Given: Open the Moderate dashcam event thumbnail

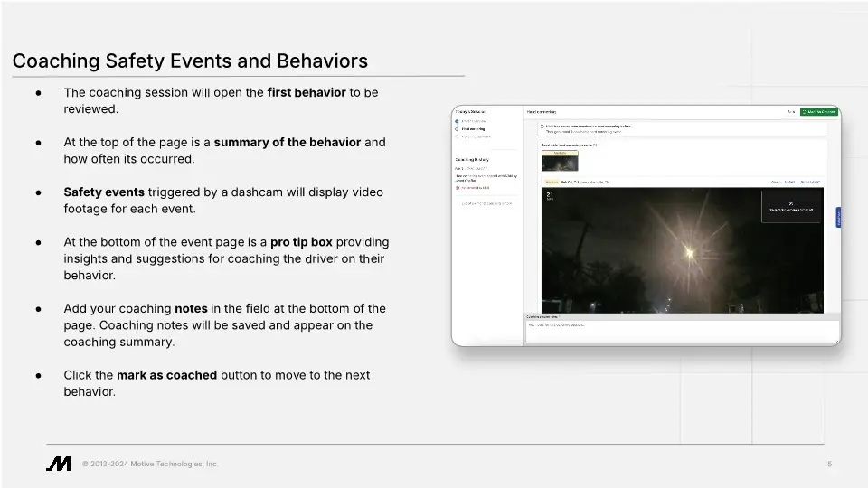Looking at the screenshot, I should pyautogui.click(x=560, y=161).
